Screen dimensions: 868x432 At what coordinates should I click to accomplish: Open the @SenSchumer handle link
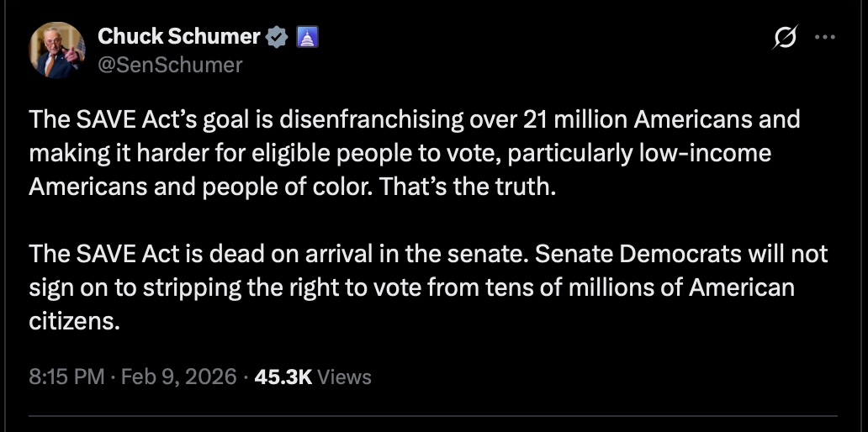(170, 64)
